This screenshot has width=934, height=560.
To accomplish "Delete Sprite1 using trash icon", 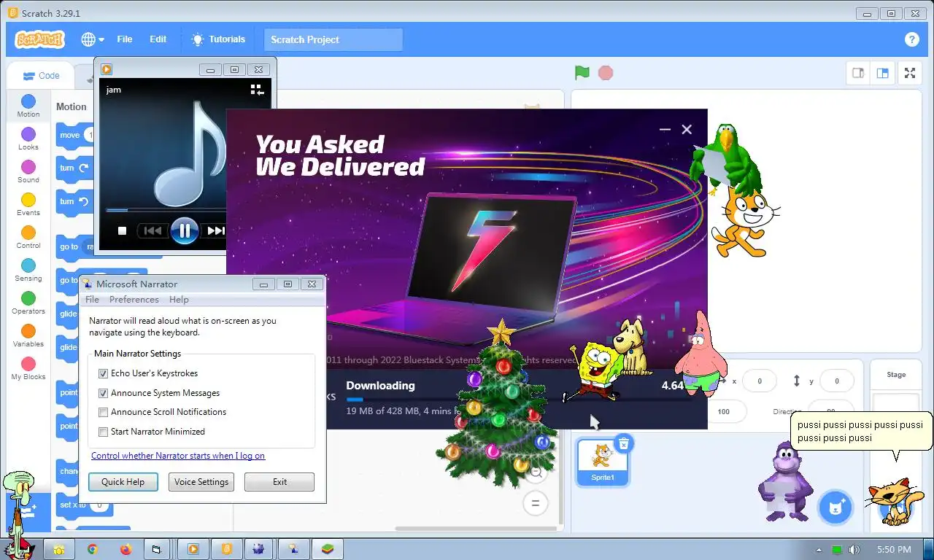I will (x=624, y=443).
